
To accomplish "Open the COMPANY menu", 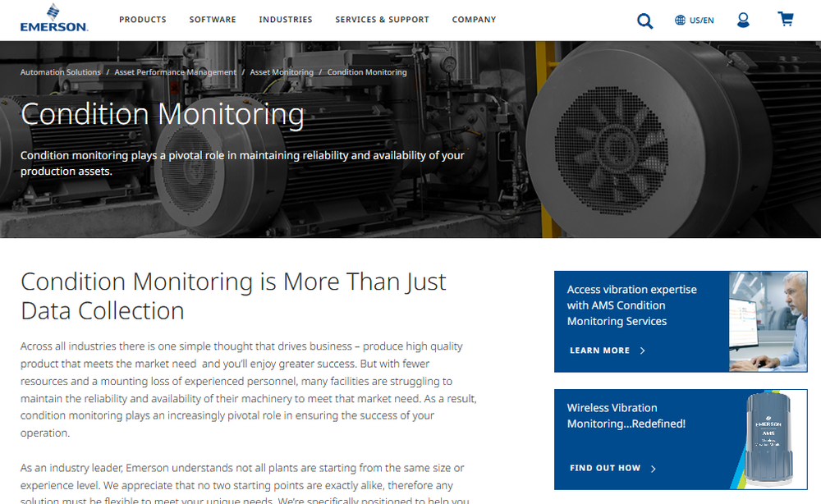I will (x=474, y=20).
